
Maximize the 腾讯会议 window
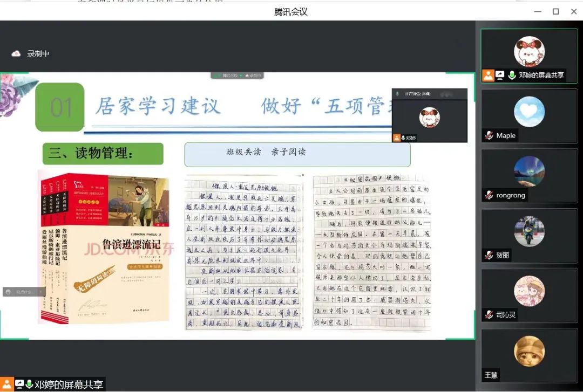pyautogui.click(x=555, y=11)
